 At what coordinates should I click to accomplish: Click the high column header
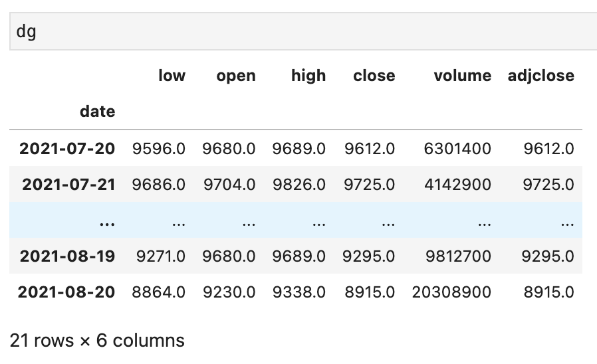tap(308, 76)
